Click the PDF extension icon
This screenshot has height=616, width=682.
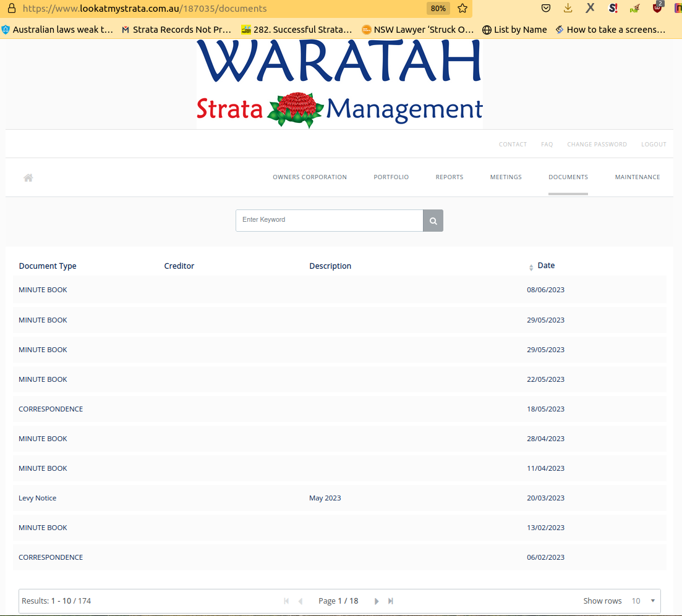click(634, 8)
